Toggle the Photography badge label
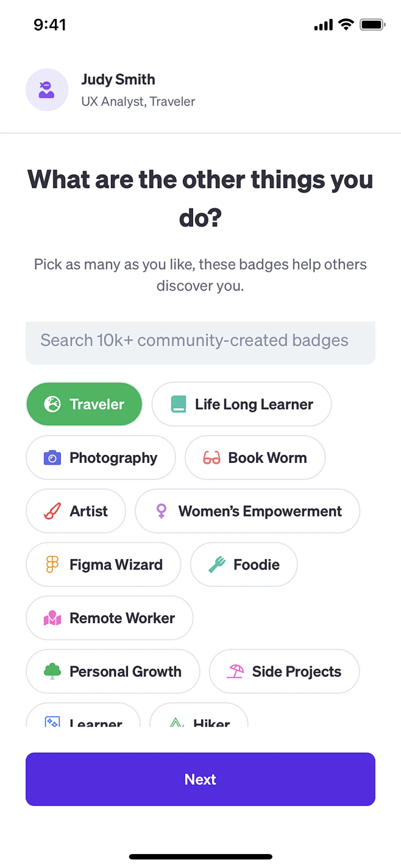 (113, 457)
